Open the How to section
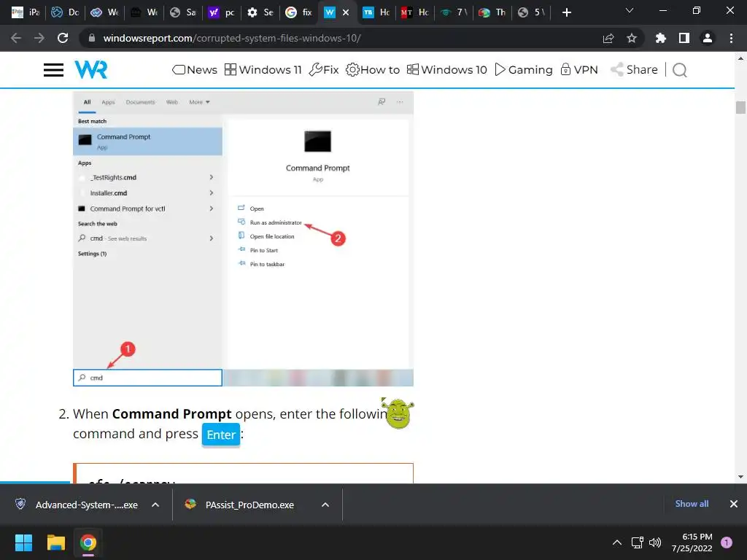The height and width of the screenshot is (560, 747). [373, 69]
